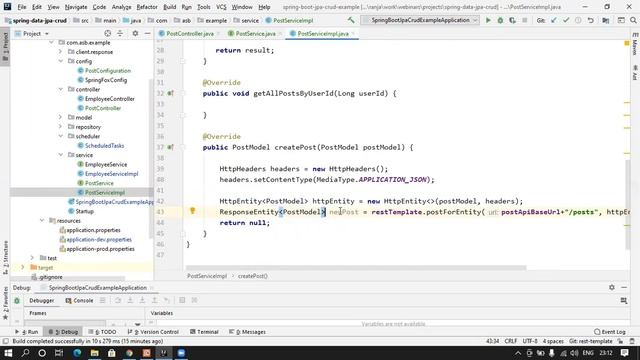Open the VCS menu

(221, 7)
